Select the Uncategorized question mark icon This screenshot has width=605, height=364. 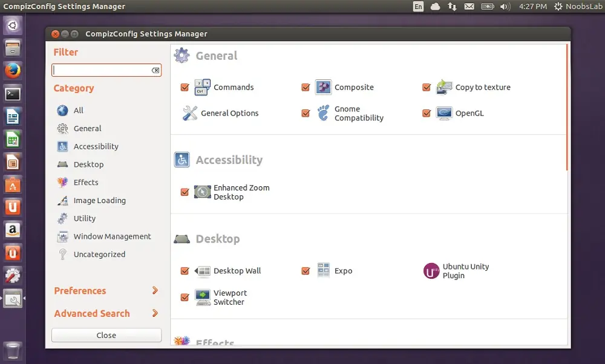click(x=62, y=254)
